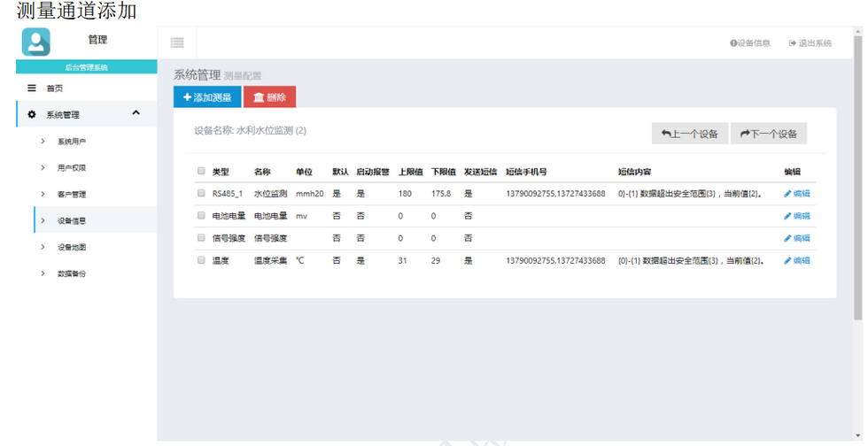Go to 下一个设备
The height and width of the screenshot is (446, 868).
click(x=768, y=134)
